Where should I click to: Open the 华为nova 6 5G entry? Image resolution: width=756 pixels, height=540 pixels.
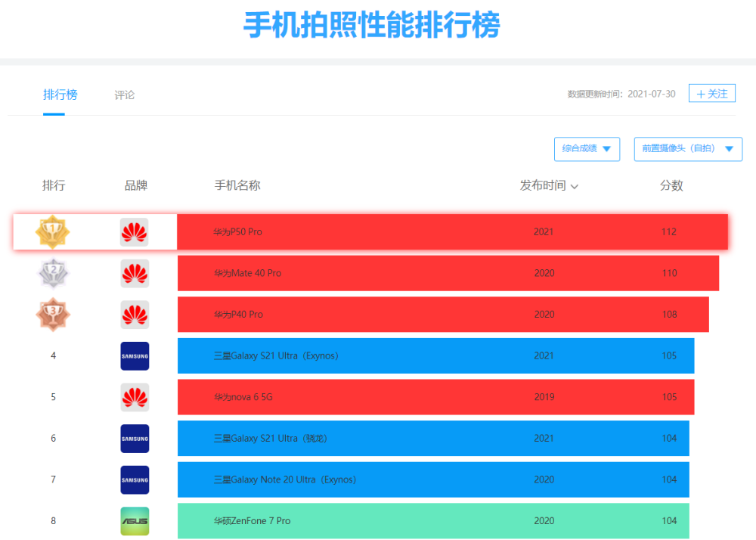pos(436,397)
